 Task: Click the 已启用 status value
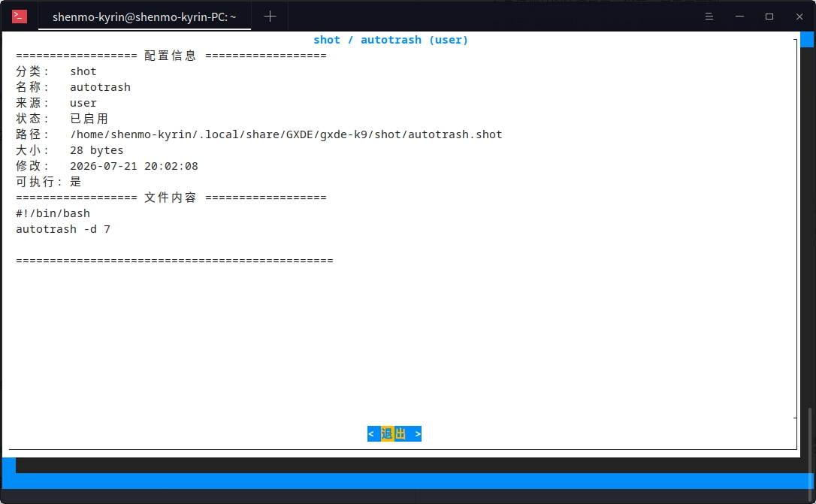(89, 119)
